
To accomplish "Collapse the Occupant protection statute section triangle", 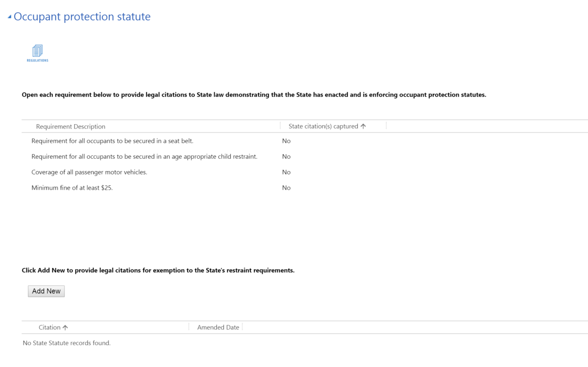I will pyautogui.click(x=10, y=17).
